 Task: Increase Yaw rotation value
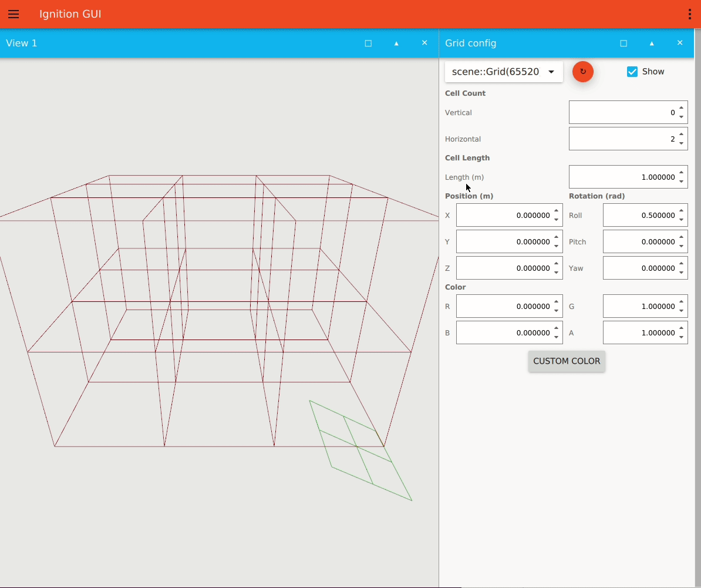point(681,263)
